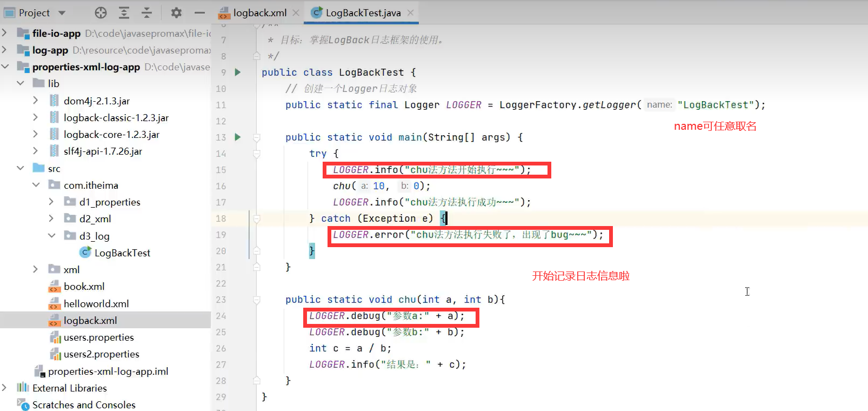Expand slf4j-api-1.7.26.jar node
Image resolution: width=868 pixels, height=411 pixels.
(36, 151)
